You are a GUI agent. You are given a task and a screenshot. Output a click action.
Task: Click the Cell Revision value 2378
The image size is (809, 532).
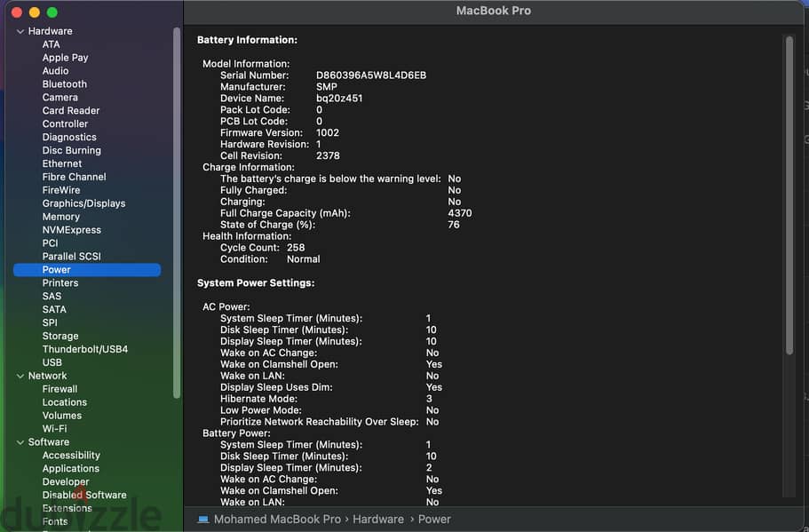[328, 155]
